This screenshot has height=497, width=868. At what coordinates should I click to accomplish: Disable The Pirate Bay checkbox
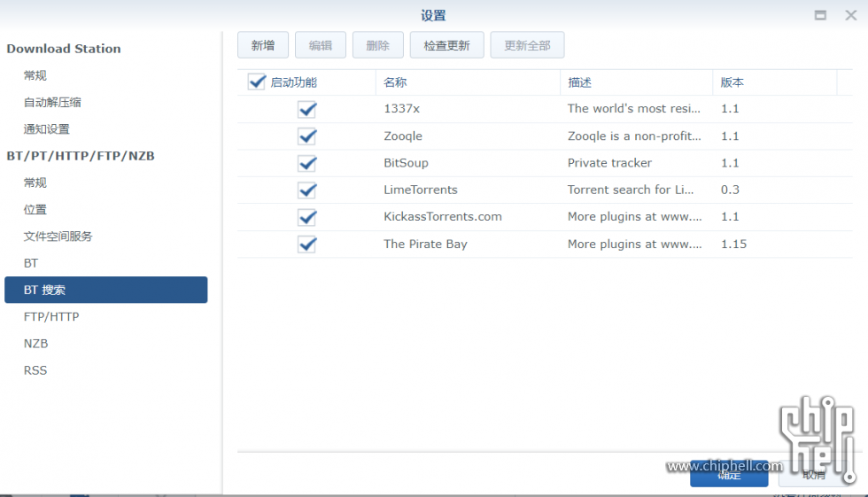307,245
